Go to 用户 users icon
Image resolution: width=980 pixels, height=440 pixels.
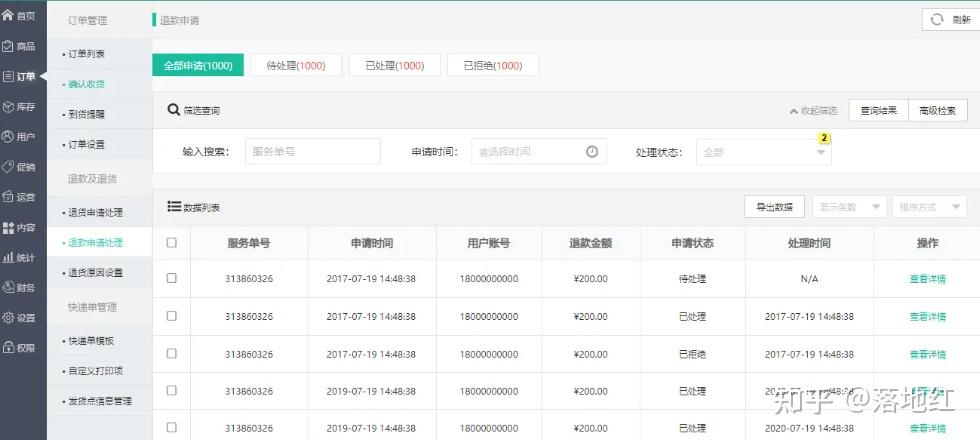point(8,137)
